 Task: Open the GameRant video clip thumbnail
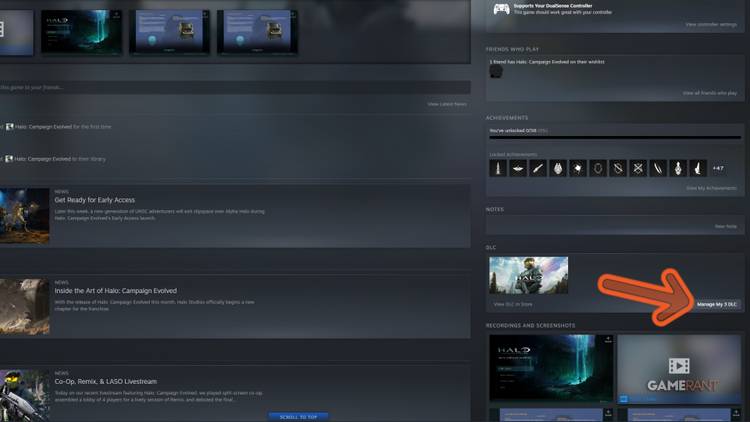[x=679, y=368]
